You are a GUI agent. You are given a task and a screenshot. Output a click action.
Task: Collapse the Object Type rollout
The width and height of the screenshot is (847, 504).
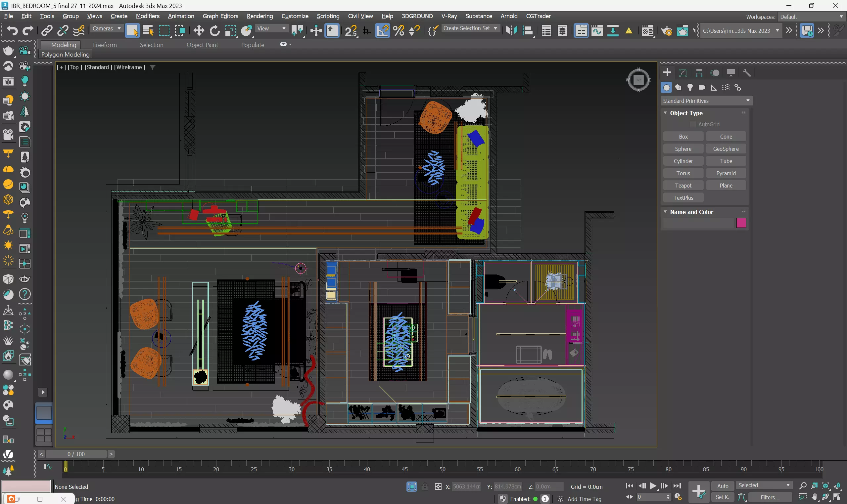tap(665, 113)
